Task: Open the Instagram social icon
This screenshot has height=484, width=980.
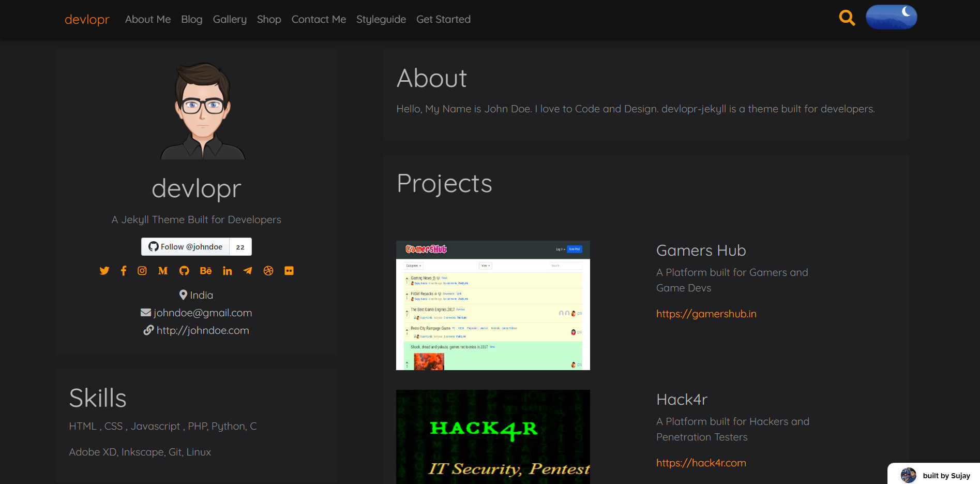Action: [142, 270]
